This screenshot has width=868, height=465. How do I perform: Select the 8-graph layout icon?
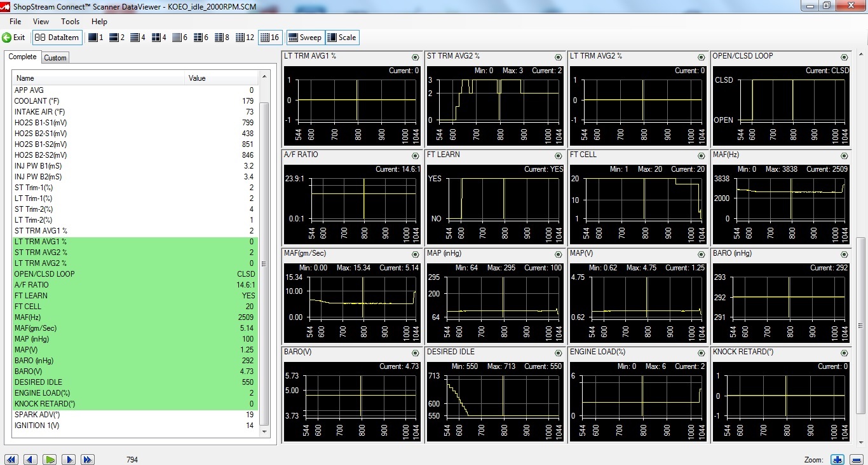(222, 38)
